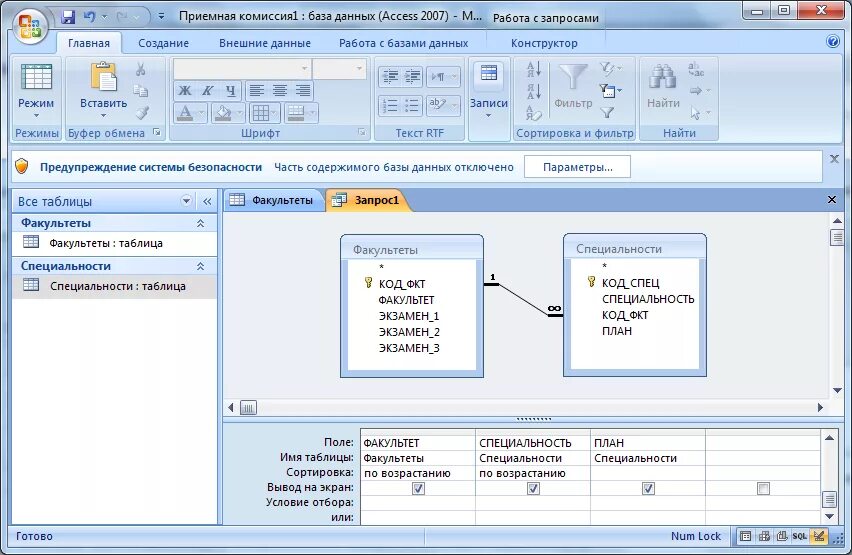Open the Все таблицы pane dropdown
This screenshot has height=555, width=852.
186,201
